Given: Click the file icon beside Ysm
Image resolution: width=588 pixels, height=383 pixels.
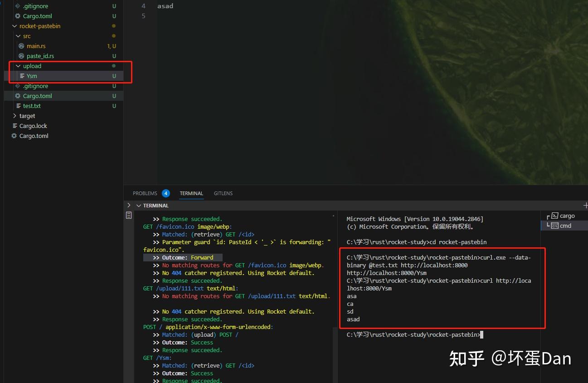Looking at the screenshot, I should 22,76.
